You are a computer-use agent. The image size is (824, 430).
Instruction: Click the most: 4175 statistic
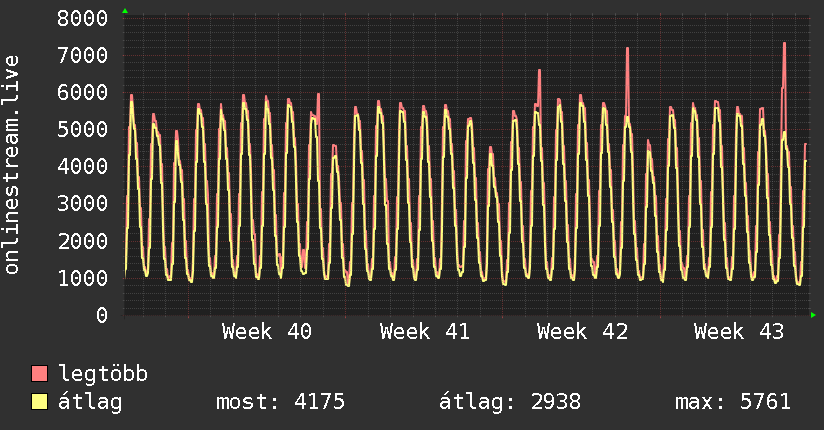(281, 402)
